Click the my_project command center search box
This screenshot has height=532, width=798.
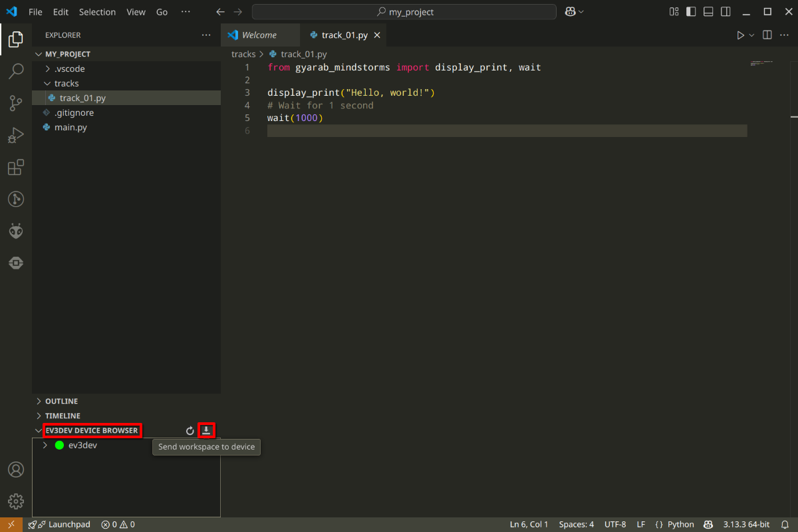pos(404,12)
